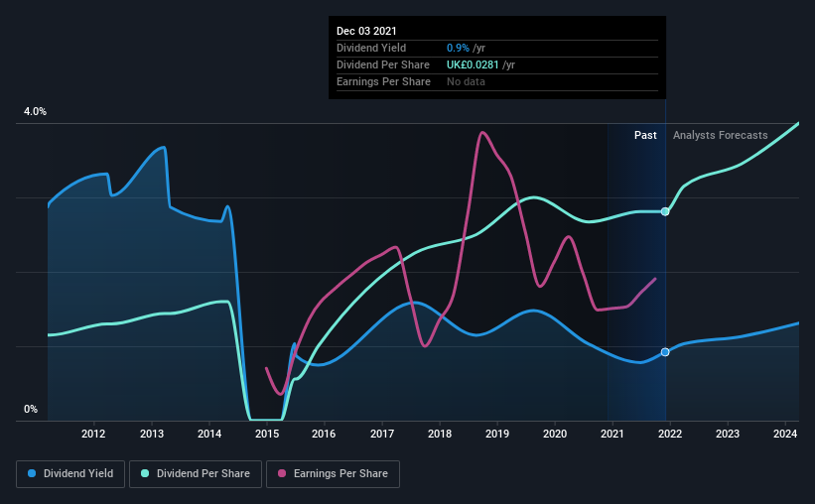Click the 2023 x-axis label
Screen dimensions: 815x504
pos(728,434)
